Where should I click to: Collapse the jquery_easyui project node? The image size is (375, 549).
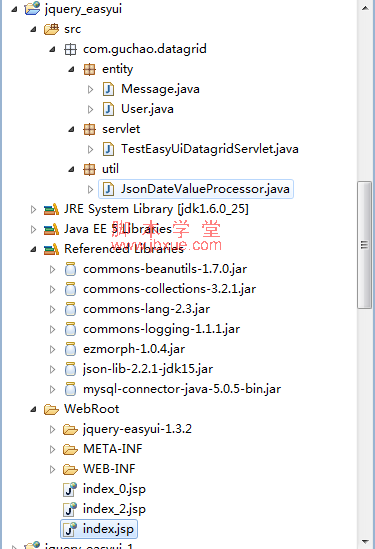click(14, 9)
